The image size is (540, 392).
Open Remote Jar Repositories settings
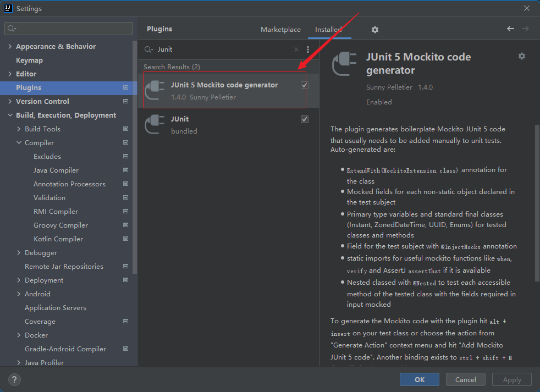(64, 266)
